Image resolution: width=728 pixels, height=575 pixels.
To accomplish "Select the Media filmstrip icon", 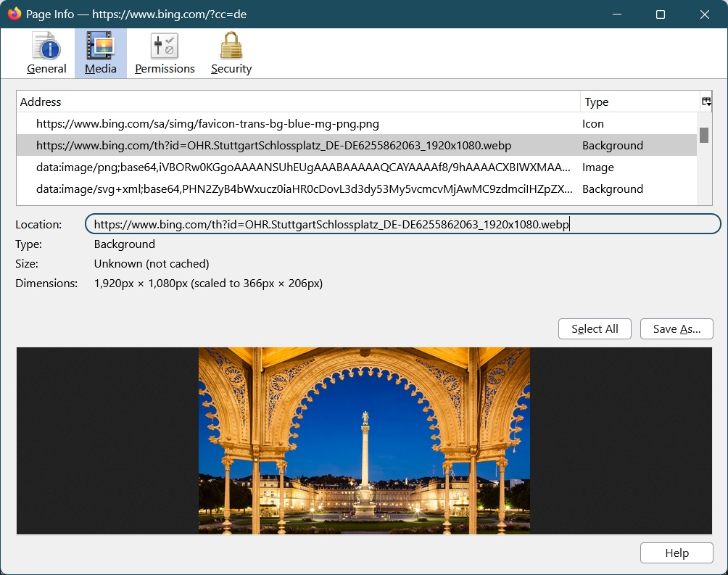I will [x=100, y=47].
